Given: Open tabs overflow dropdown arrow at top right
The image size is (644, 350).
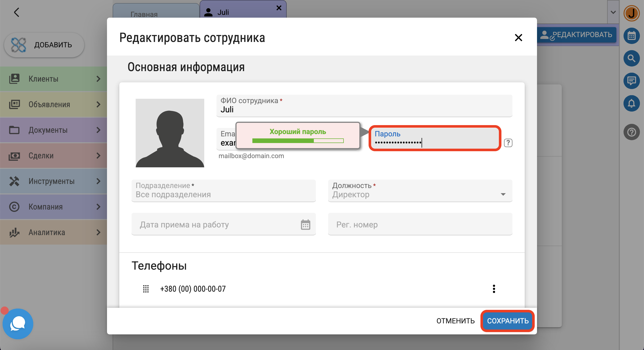Looking at the screenshot, I should pyautogui.click(x=613, y=12).
